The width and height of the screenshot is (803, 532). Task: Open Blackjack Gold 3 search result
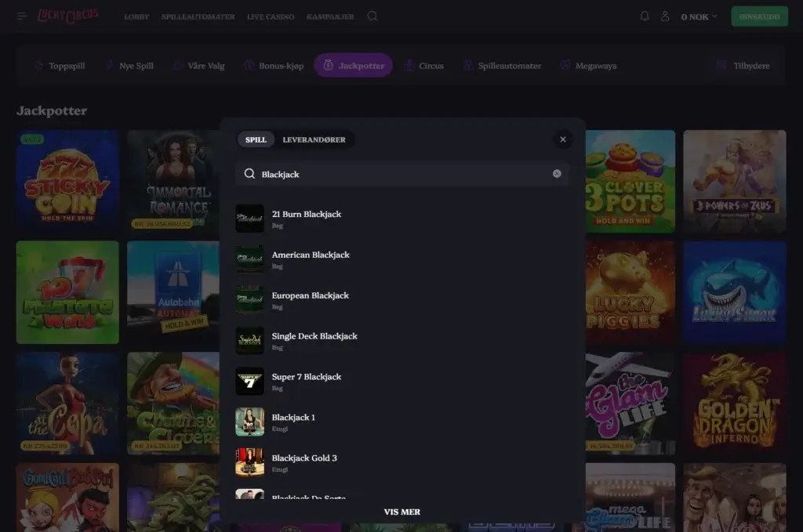pos(402,462)
